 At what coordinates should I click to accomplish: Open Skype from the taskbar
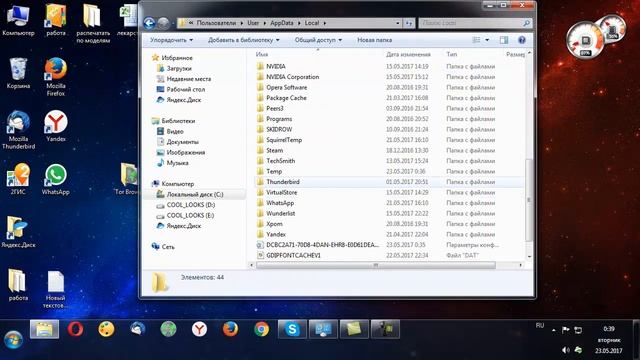coord(292,329)
